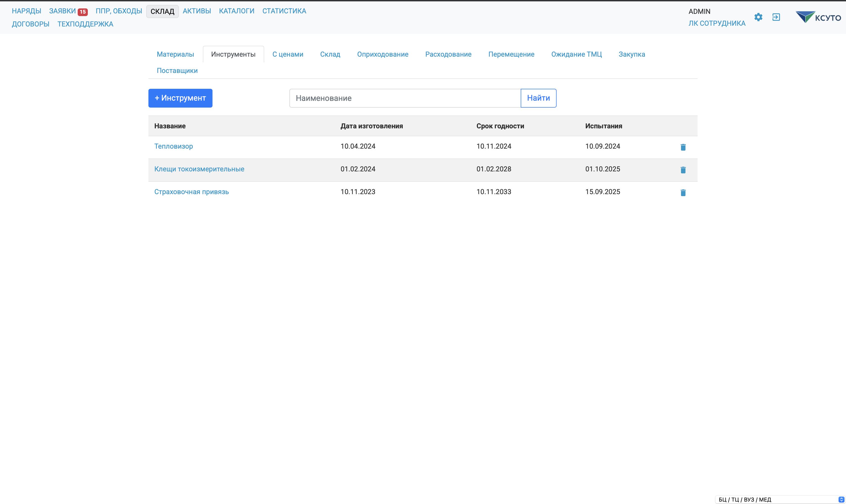846x504 pixels.
Task: Open СТАТИСТИКА in top navigation
Action: pyautogui.click(x=284, y=11)
